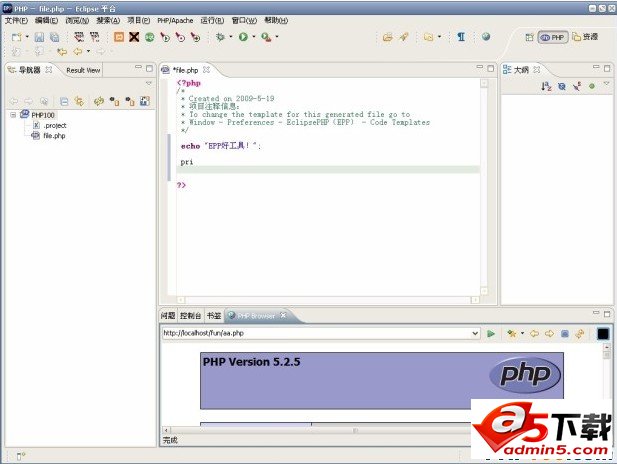The width and height of the screenshot is (617, 464).
Task: Click the green circular icon after black X
Action: point(150,37)
